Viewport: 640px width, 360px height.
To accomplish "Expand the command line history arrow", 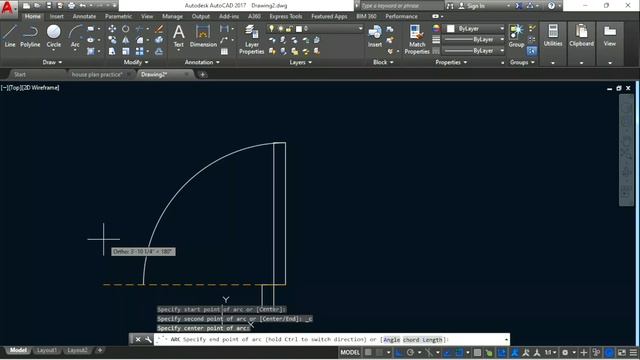I will (507, 339).
